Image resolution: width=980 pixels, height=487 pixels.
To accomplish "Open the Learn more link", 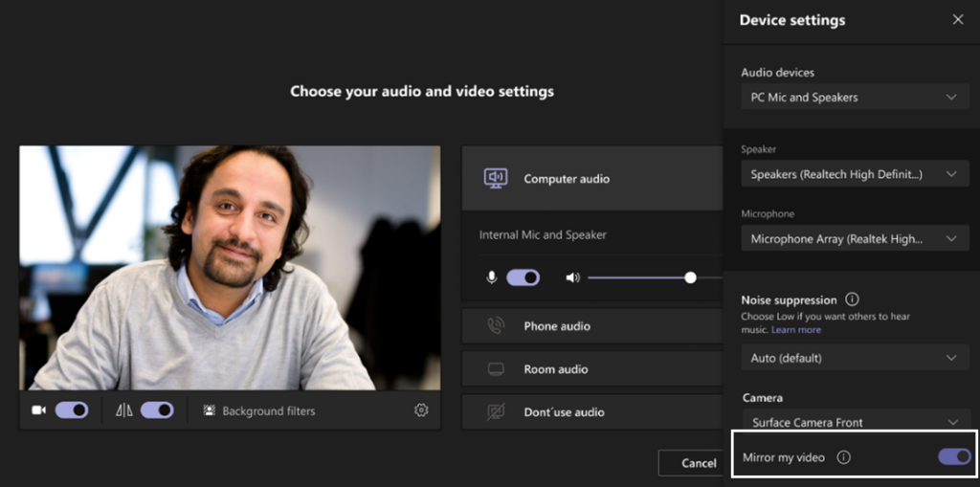I will 796,330.
